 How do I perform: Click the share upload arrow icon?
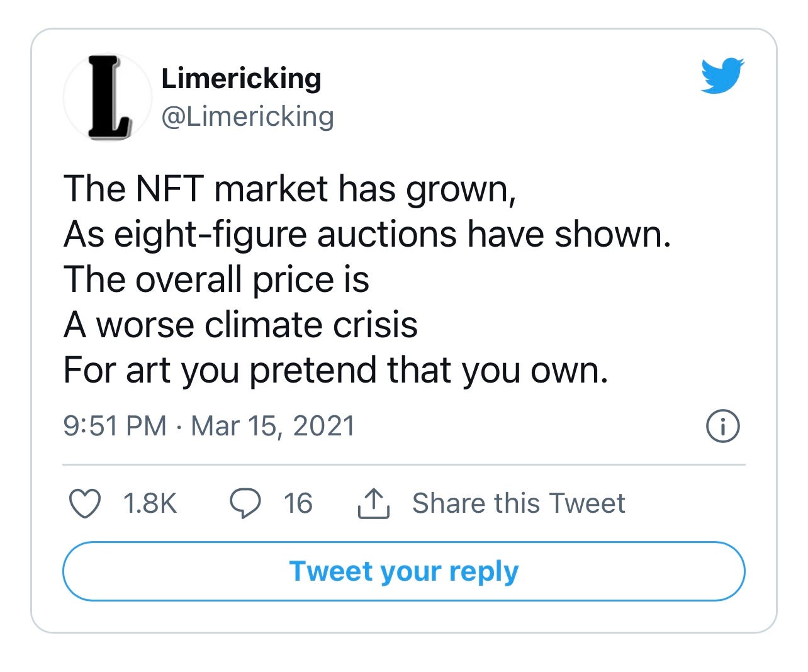click(374, 503)
